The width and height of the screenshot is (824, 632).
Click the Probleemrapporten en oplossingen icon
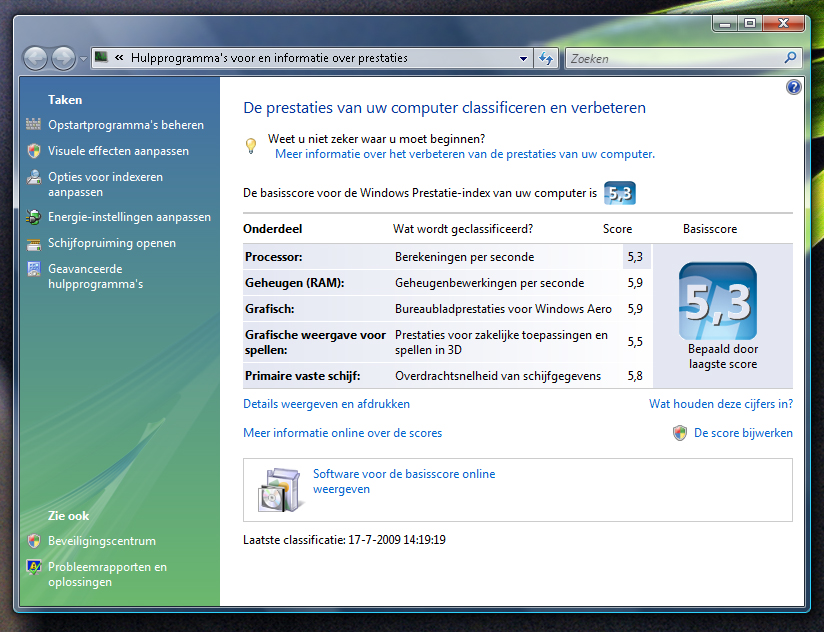(x=34, y=567)
